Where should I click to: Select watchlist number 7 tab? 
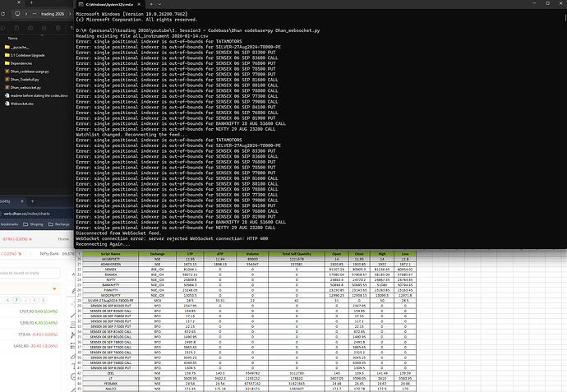click(16, 301)
